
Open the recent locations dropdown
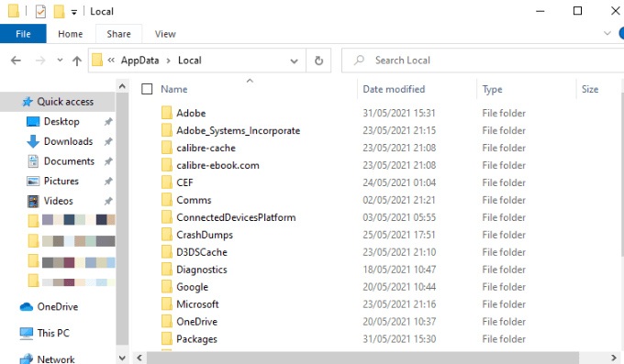[x=60, y=61]
